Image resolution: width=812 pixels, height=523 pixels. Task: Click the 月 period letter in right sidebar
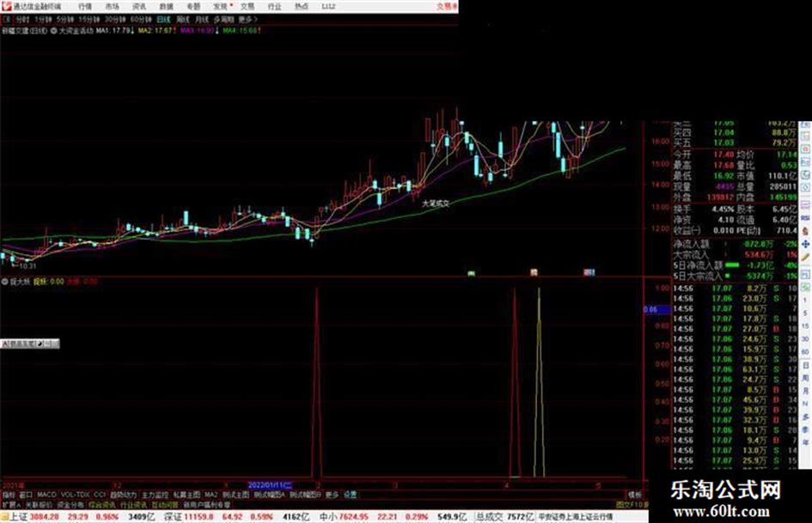[805, 392]
